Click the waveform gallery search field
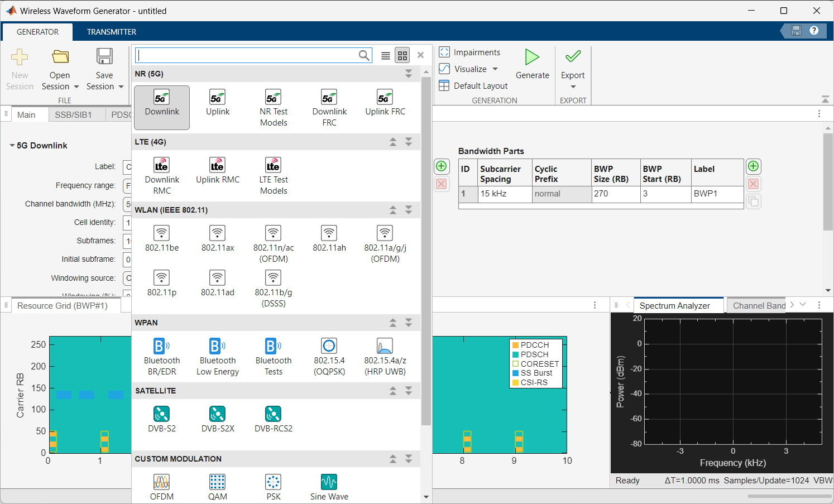Screen dimensions: 834x504 (x=247, y=55)
